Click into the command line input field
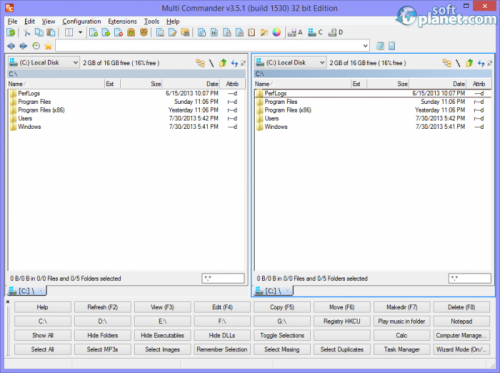The height and width of the screenshot is (373, 500). click(x=209, y=46)
